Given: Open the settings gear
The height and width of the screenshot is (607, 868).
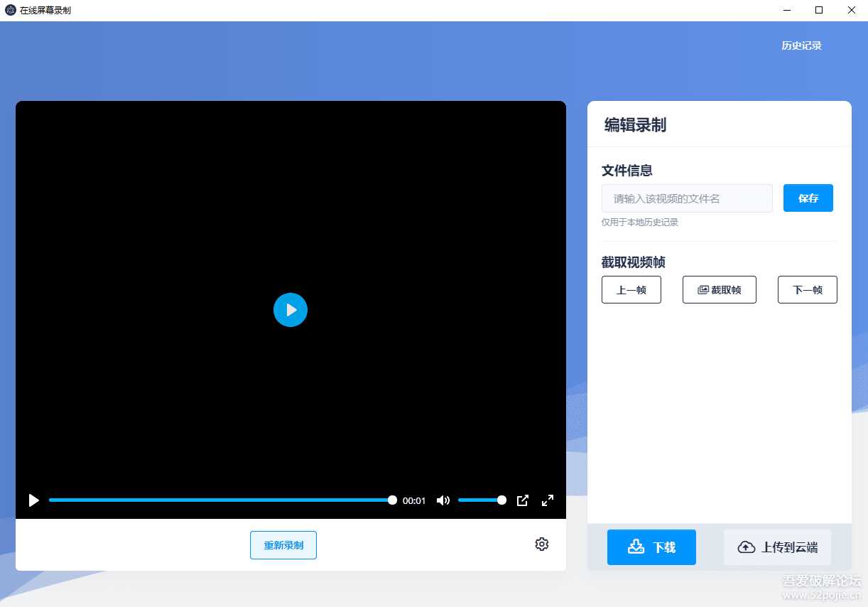Looking at the screenshot, I should click(541, 544).
